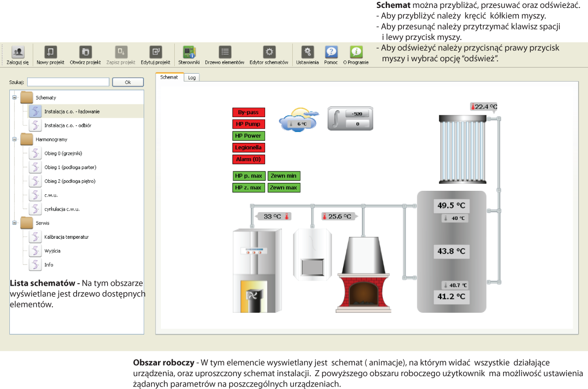The image size is (588, 389).
Task: Click the Serwis folder icon
Action: pos(27,222)
